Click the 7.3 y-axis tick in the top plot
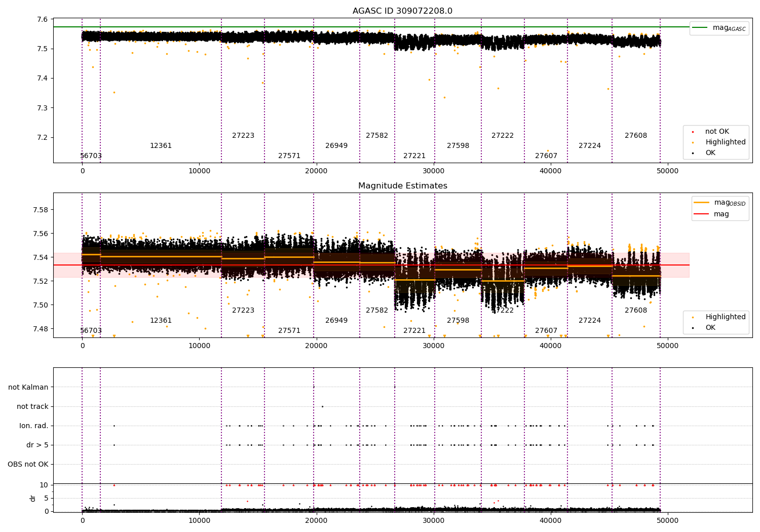 click(43, 108)
